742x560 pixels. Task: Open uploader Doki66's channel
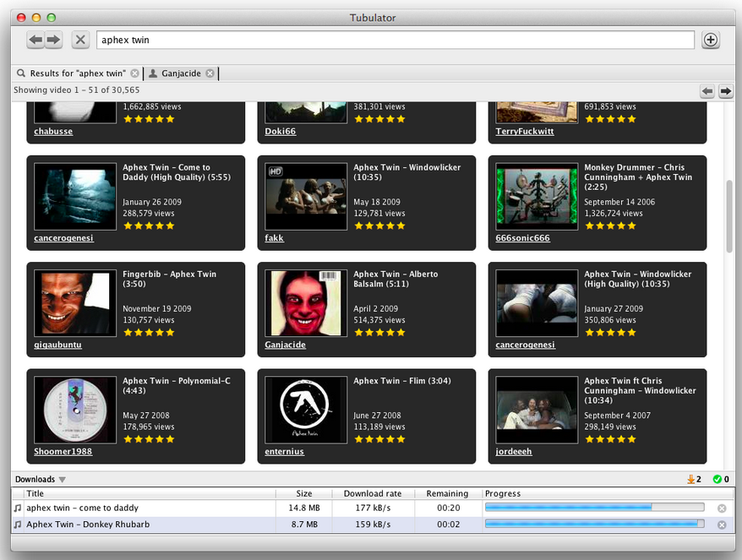click(280, 132)
